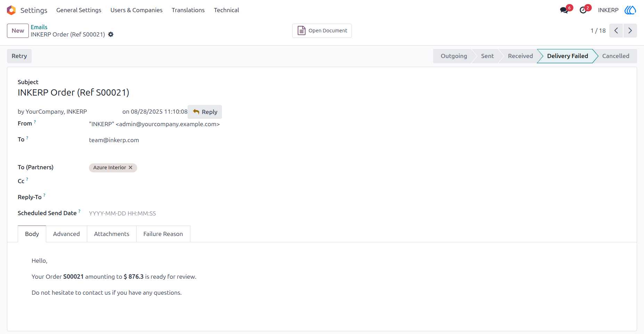Set status to Cancelled

(x=616, y=56)
